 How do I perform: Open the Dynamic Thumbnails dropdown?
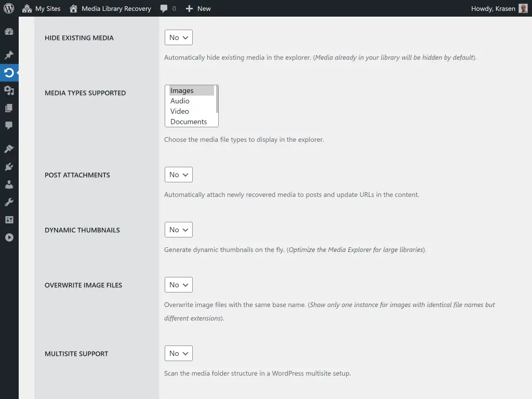click(178, 230)
